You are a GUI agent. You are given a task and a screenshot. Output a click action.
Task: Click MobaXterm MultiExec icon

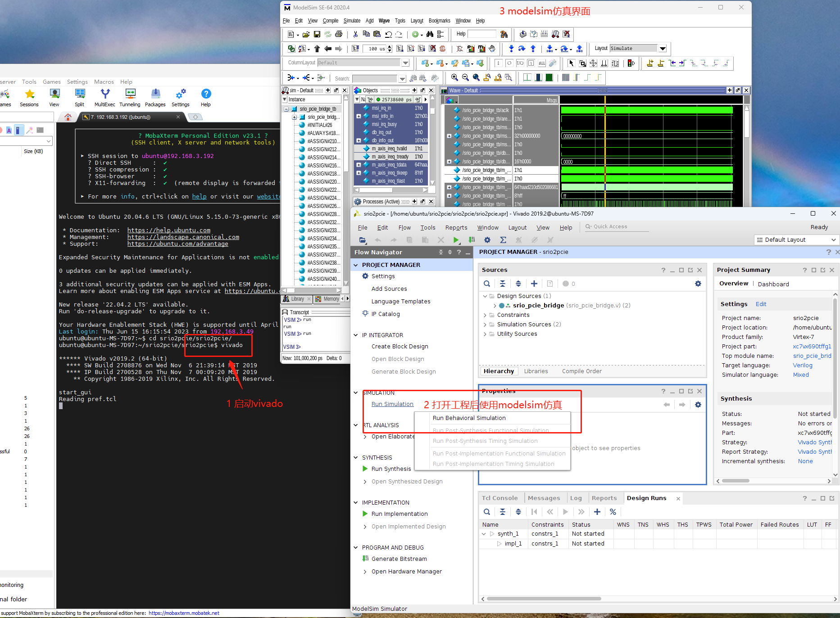point(105,94)
